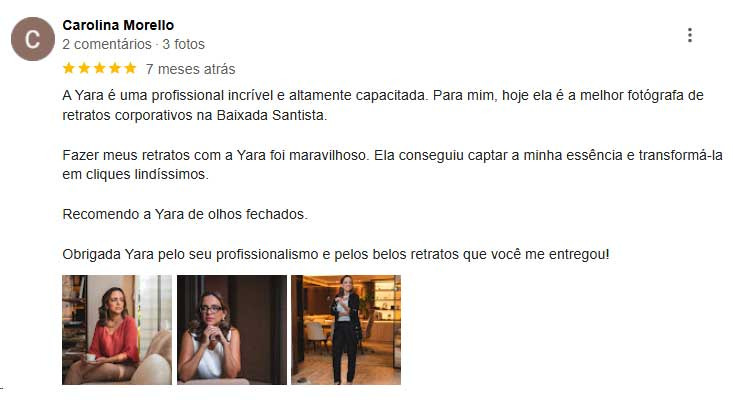Click the "3 fotos" reviewer stat
This screenshot has width=733, height=410.
point(184,44)
